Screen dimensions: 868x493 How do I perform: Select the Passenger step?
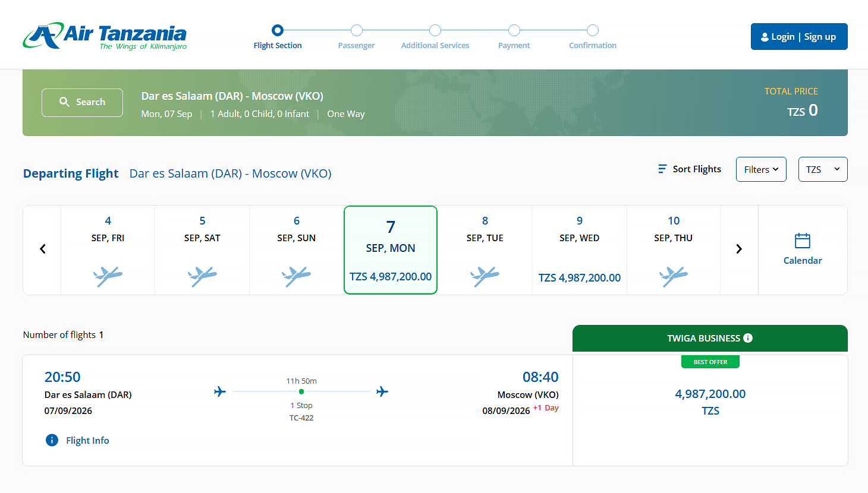click(x=356, y=38)
